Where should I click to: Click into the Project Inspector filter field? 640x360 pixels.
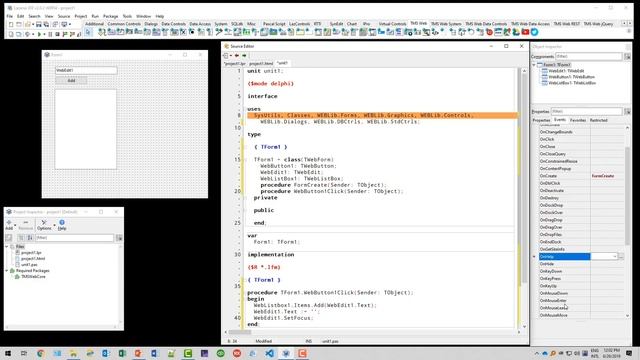[74, 238]
